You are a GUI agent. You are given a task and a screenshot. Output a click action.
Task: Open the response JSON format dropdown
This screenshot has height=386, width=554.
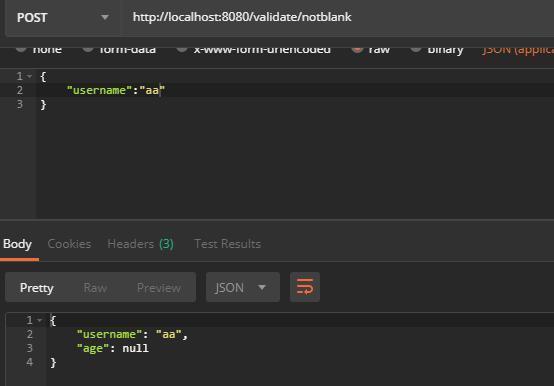click(x=243, y=287)
